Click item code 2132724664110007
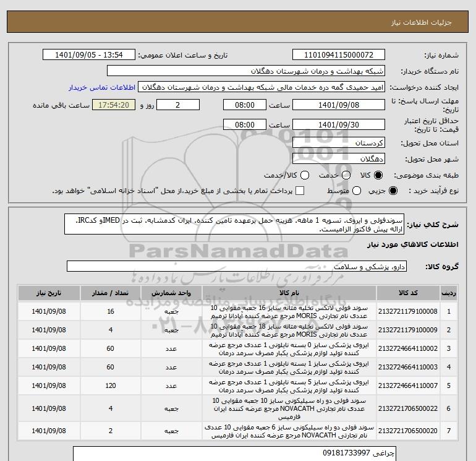 pyautogui.click(x=408, y=386)
